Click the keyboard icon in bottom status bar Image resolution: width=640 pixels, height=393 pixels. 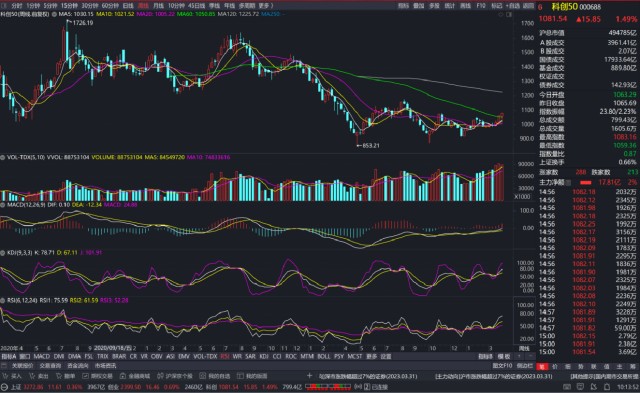pyautogui.click(x=567, y=386)
